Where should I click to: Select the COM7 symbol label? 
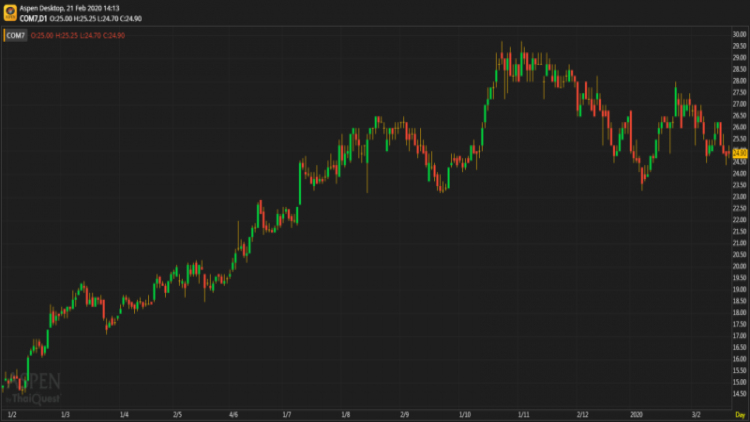pos(15,35)
